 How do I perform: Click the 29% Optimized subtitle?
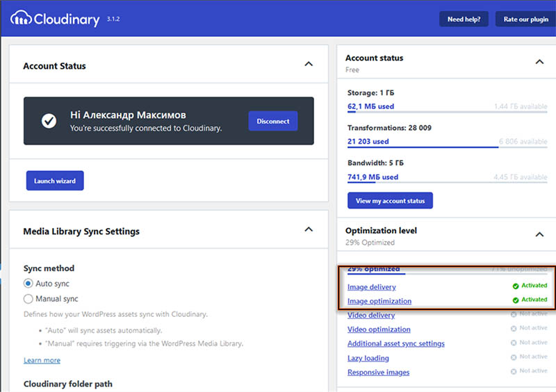[x=370, y=243]
